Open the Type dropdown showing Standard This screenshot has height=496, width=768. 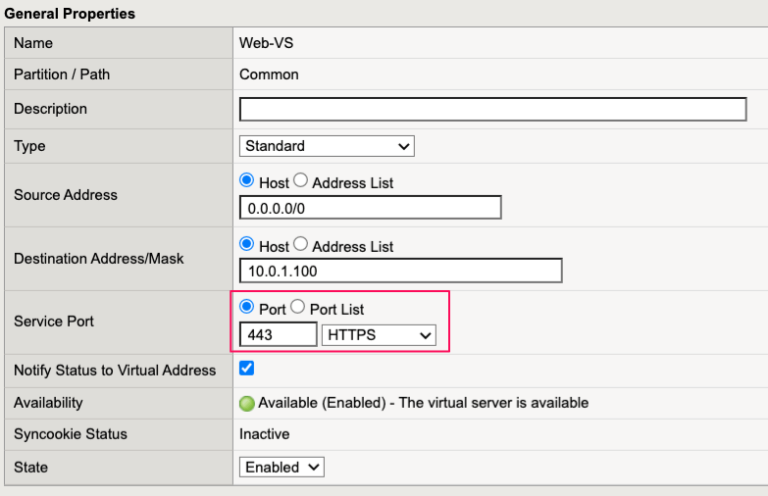click(327, 146)
